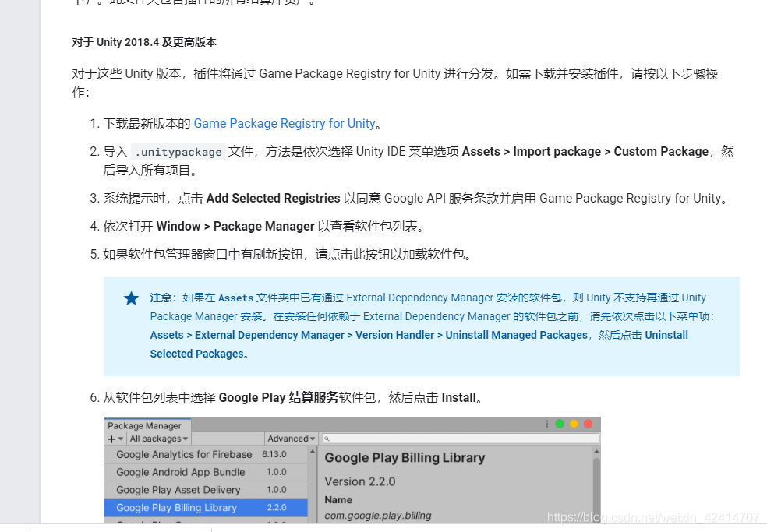Click the package list scroll-up arrow
767x532 pixels.
tap(312, 453)
